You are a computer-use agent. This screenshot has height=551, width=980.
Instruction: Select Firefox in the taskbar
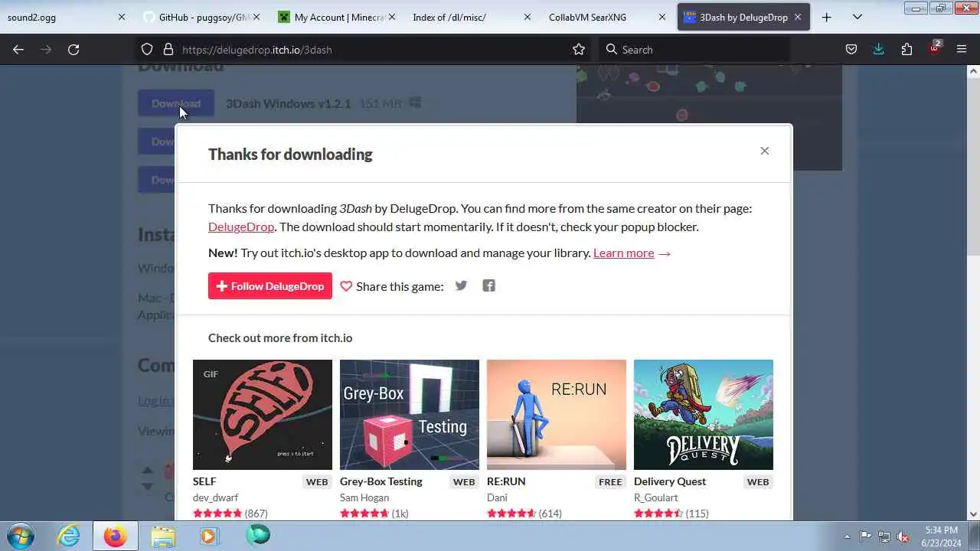tap(115, 536)
